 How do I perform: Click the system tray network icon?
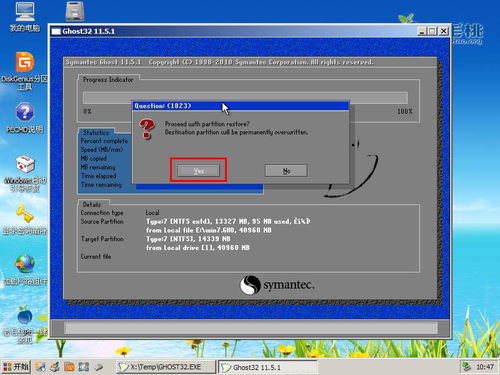point(467,367)
